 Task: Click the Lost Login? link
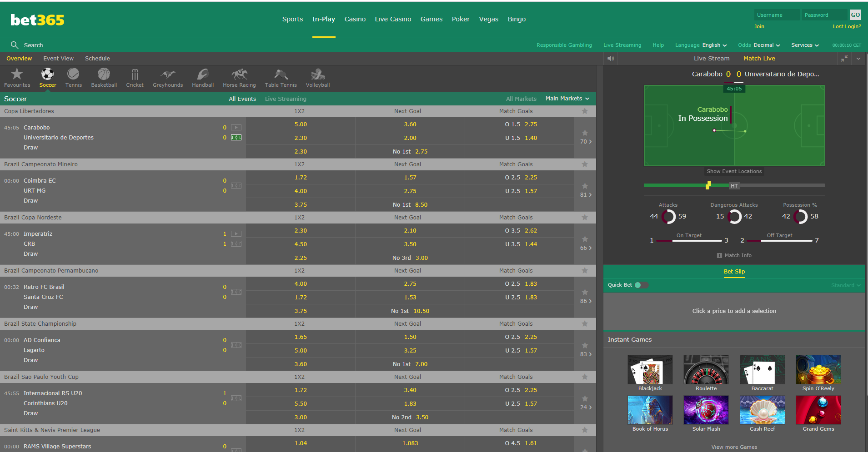coord(847,26)
